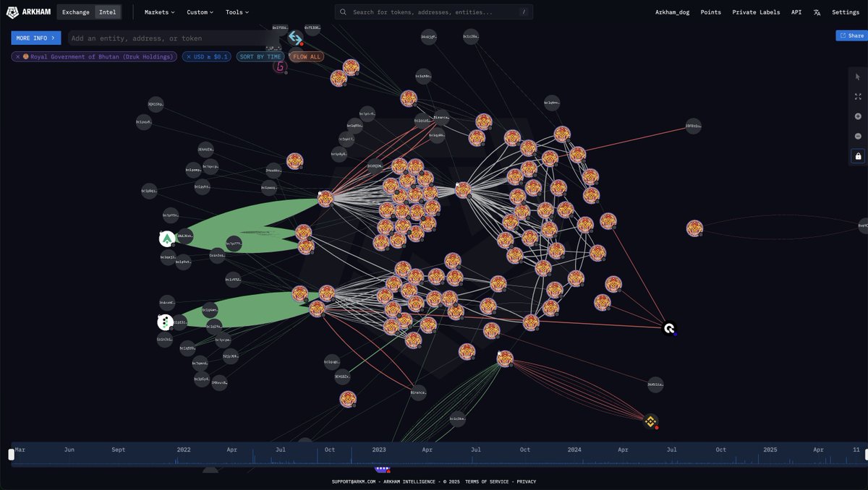
Task: Expand the Markets dropdown
Action: click(159, 12)
